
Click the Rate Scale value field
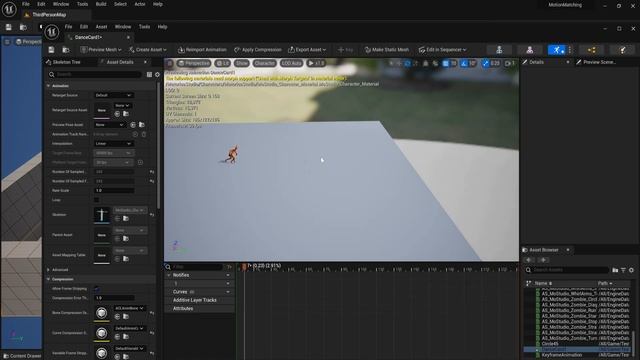114,191
